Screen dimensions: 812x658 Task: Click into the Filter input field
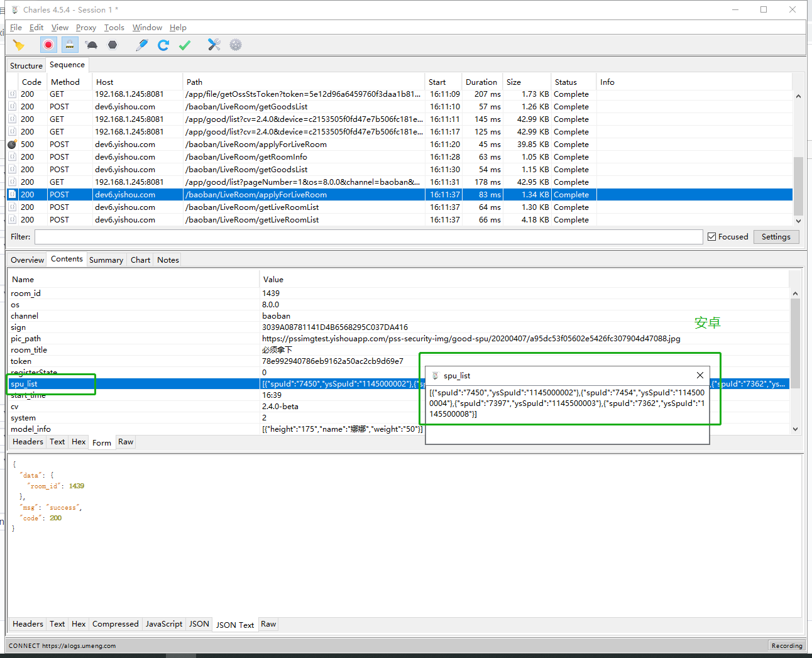pos(368,237)
